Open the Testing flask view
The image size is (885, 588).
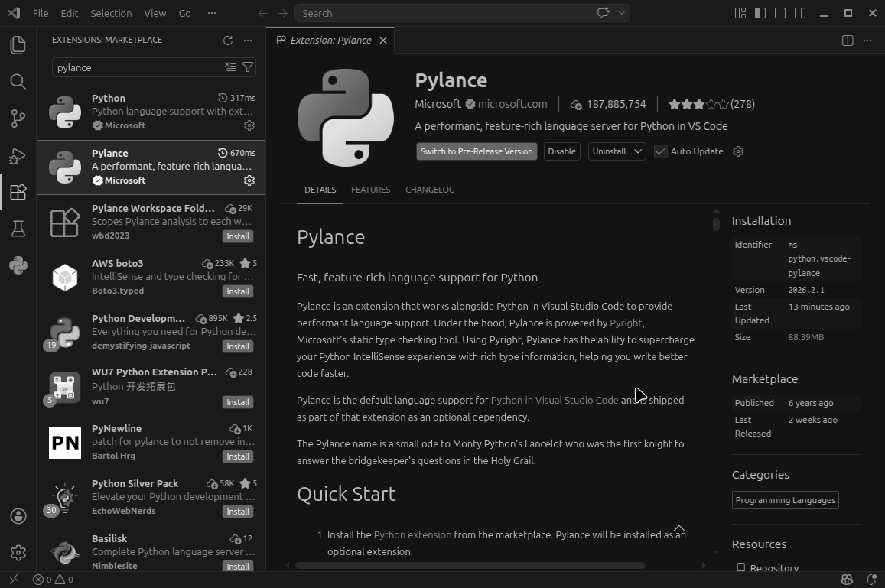point(18,229)
